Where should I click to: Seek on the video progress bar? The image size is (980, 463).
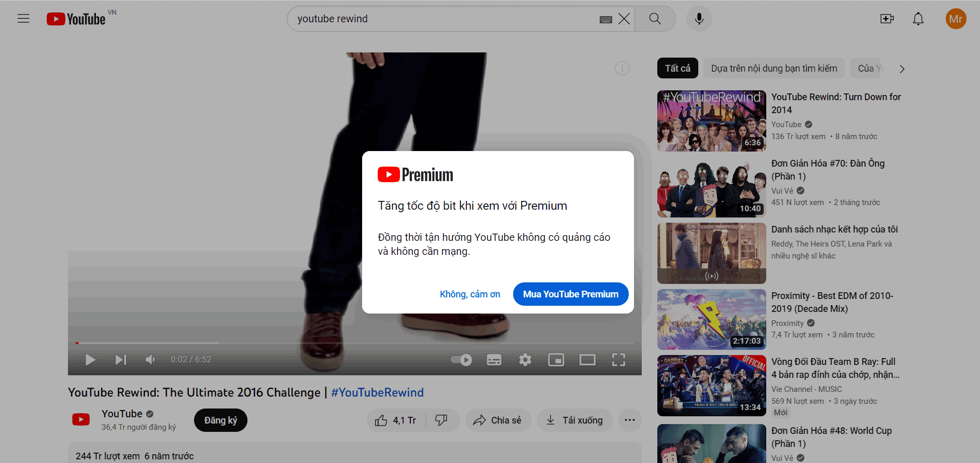point(355,343)
